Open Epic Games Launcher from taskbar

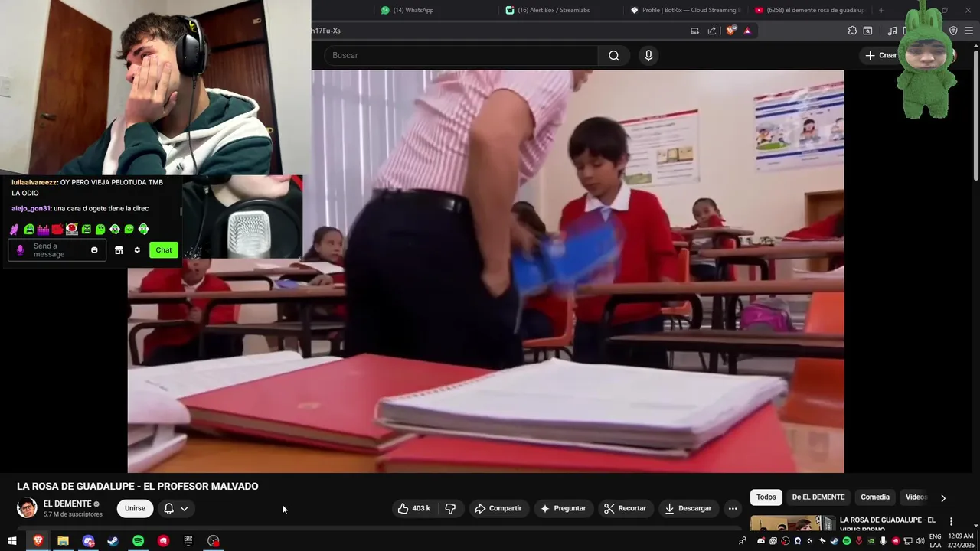pyautogui.click(x=188, y=541)
